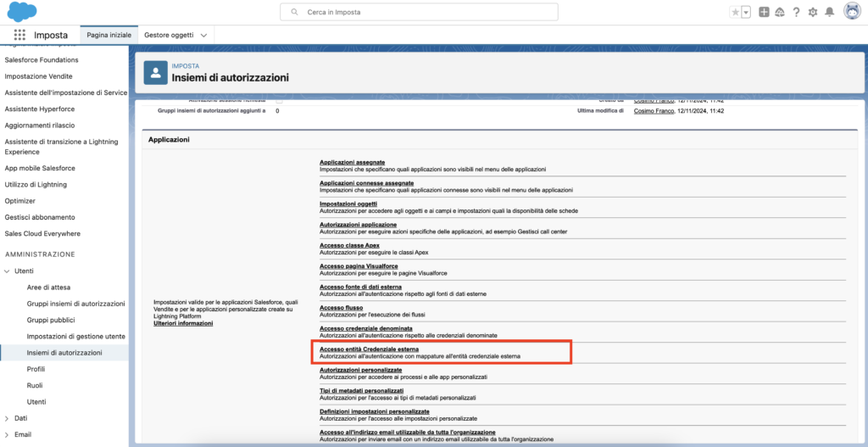Screen dimensions: 868x447
Task: Open the setup gear menu
Action: click(813, 12)
